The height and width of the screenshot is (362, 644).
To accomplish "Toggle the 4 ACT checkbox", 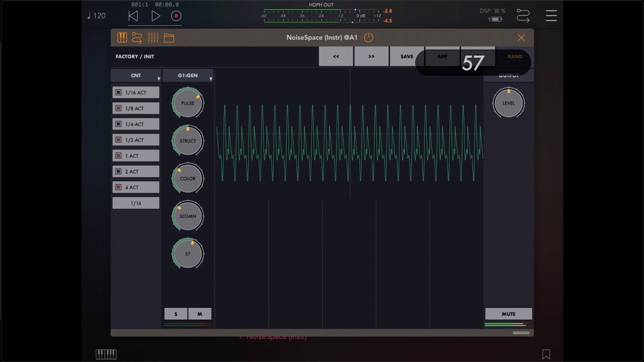I will (119, 187).
